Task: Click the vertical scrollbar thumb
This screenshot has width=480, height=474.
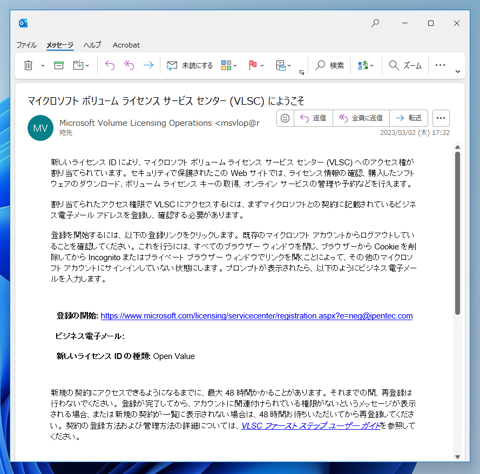Action: pos(457,233)
